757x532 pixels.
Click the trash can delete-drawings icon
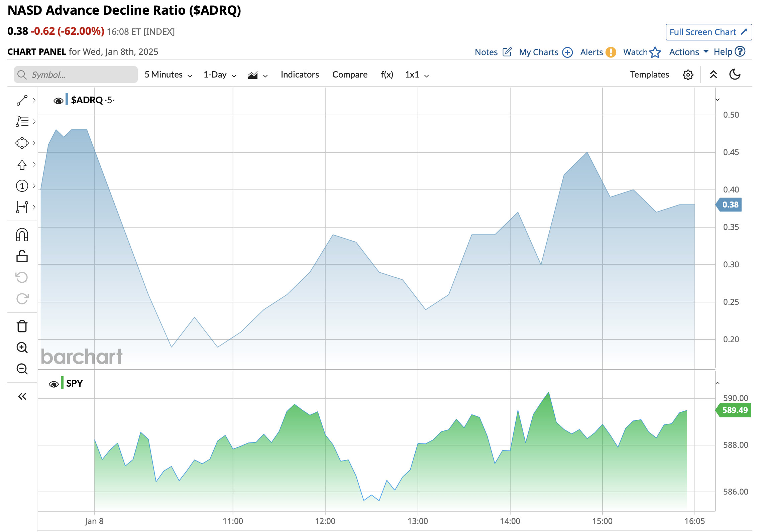22,326
